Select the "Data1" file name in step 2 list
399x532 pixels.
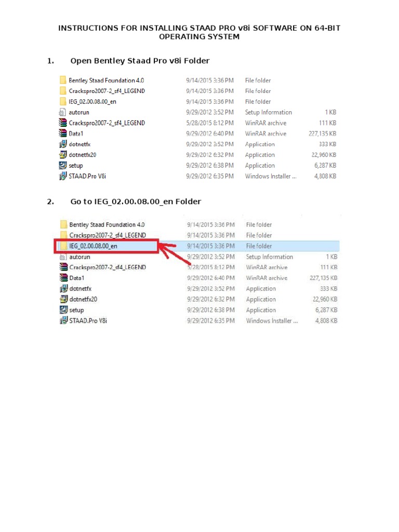point(77,278)
